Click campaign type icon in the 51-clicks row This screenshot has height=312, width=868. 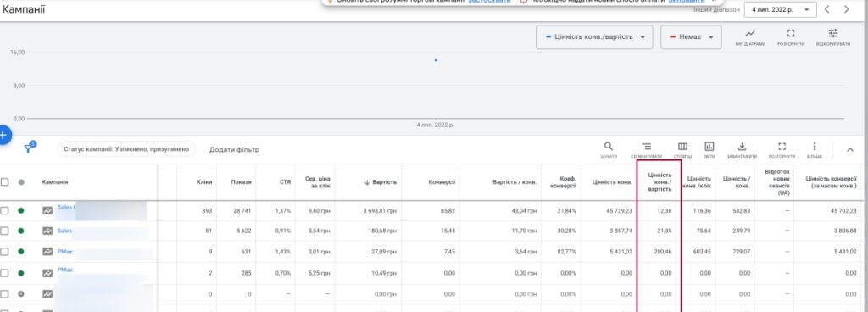point(47,231)
